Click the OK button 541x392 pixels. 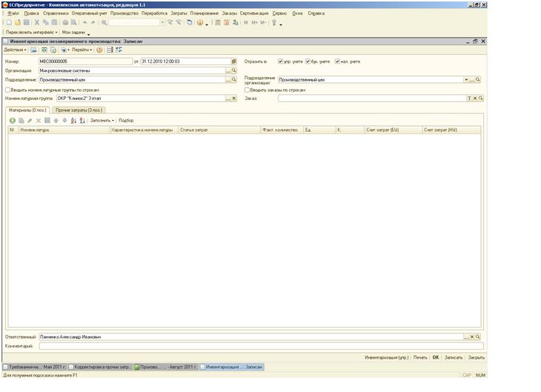tap(436, 357)
